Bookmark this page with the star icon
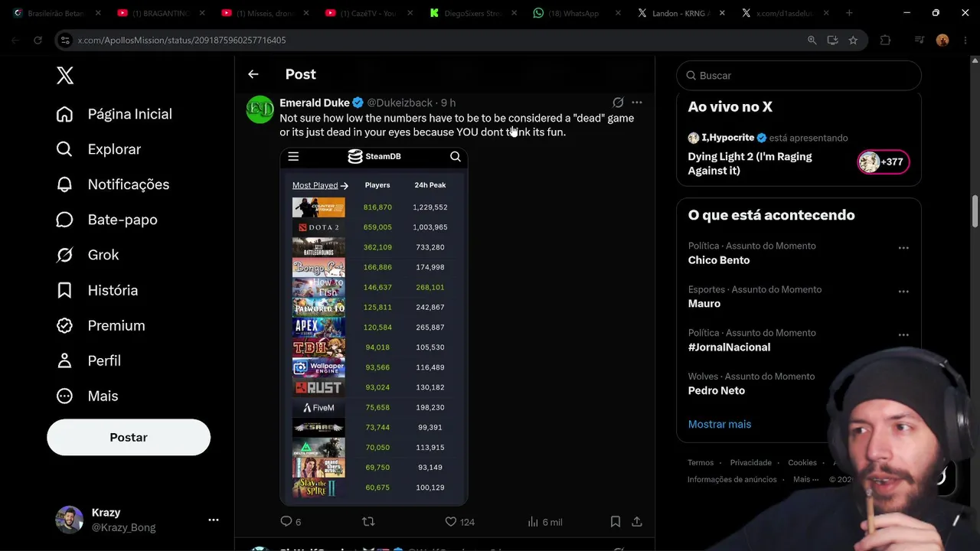Image resolution: width=980 pixels, height=551 pixels. 853,41
